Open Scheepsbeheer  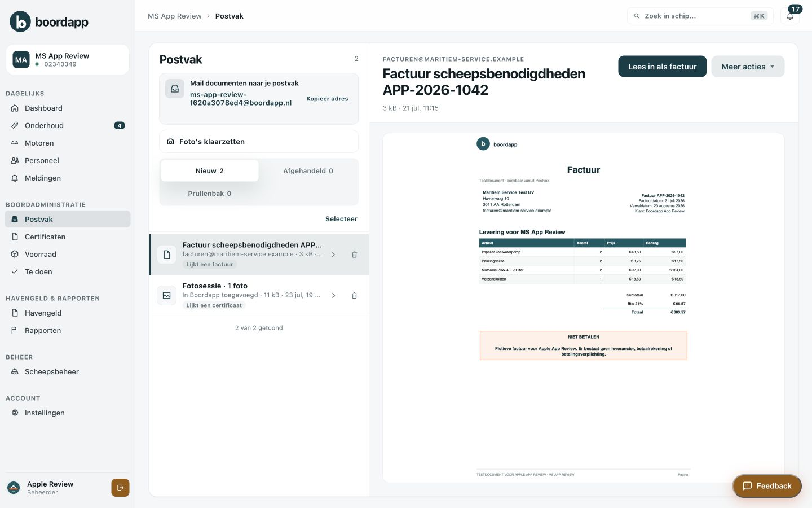[68, 371]
